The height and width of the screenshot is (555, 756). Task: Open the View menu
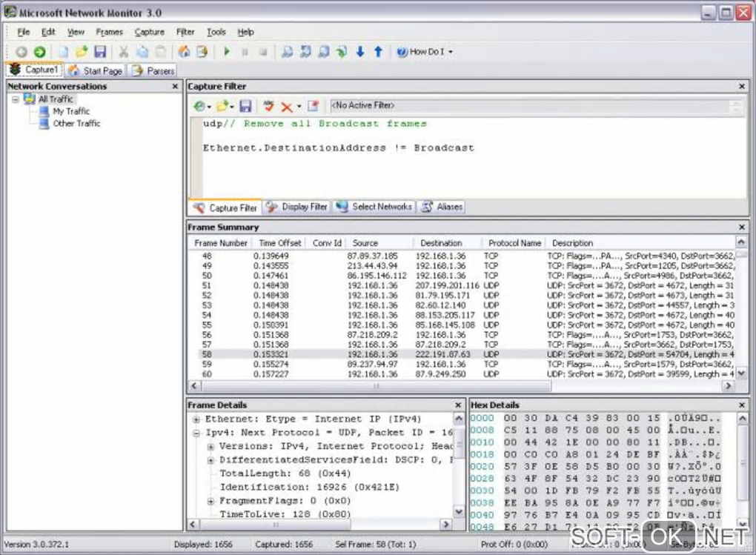[x=76, y=32]
